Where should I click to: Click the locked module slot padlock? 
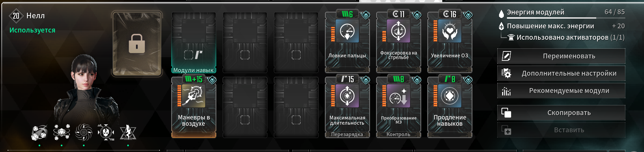click(137, 44)
